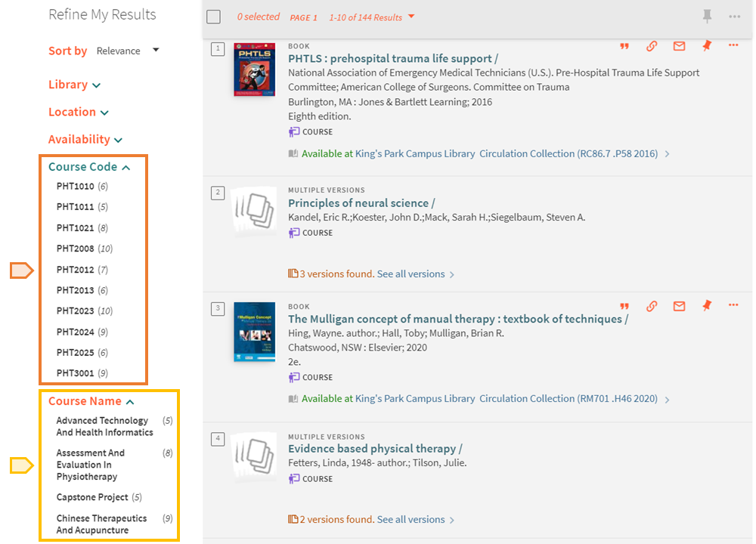Expand the Library filter section
Viewport: 756px width, 544px height.
pos(74,85)
